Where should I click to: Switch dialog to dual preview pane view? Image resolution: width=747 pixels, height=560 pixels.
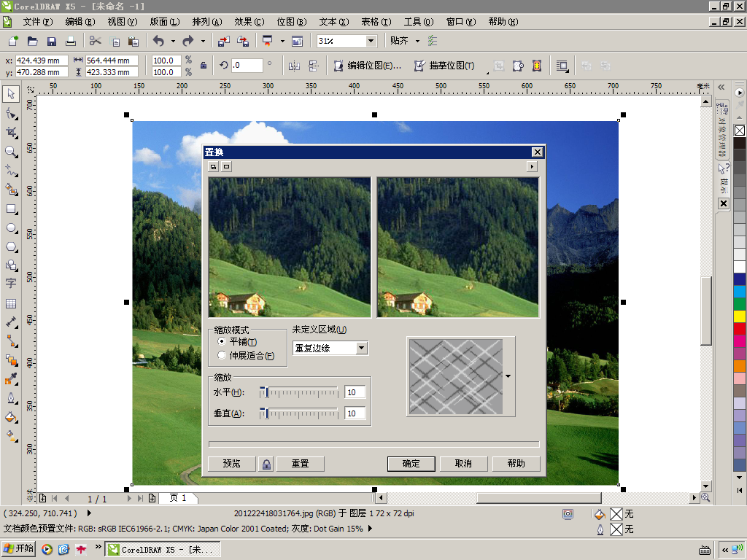(x=214, y=167)
